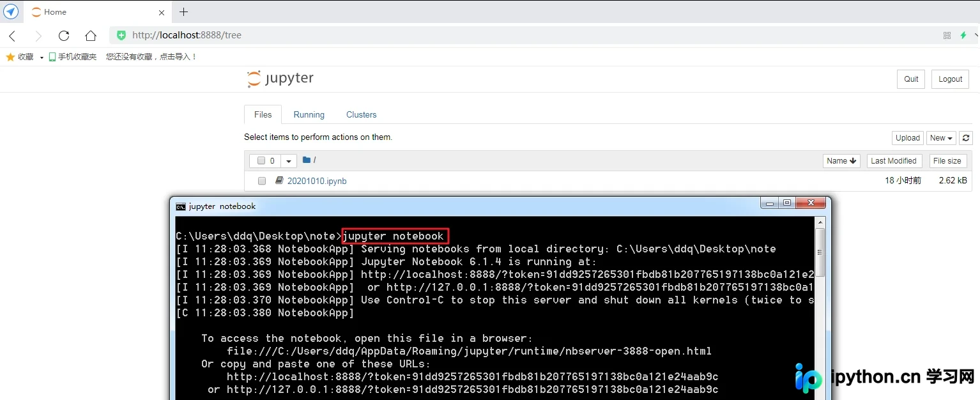980x400 pixels.
Task: Sort files by Name
Action: point(841,161)
